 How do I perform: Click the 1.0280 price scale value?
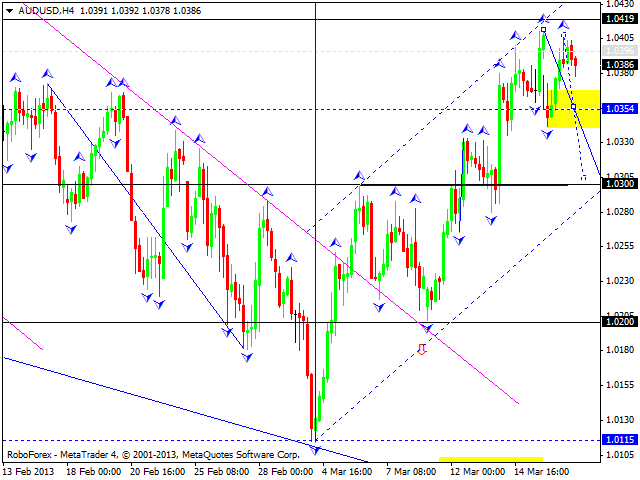[620, 211]
